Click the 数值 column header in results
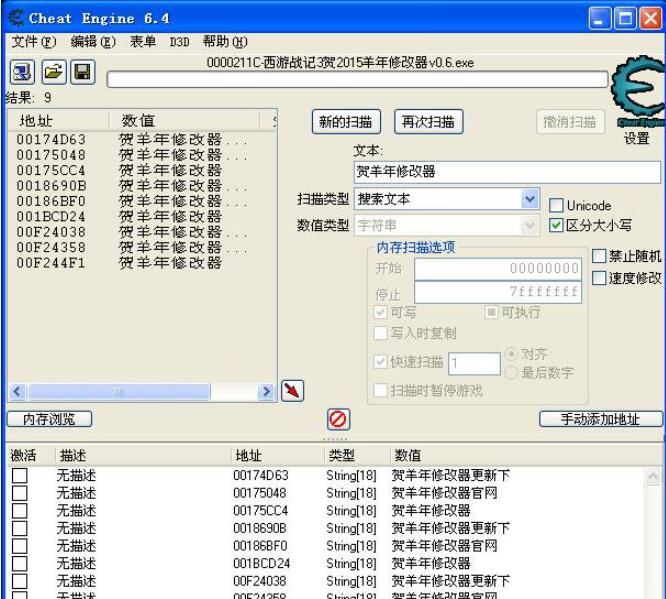Image resolution: width=666 pixels, height=599 pixels. pyautogui.click(x=184, y=121)
